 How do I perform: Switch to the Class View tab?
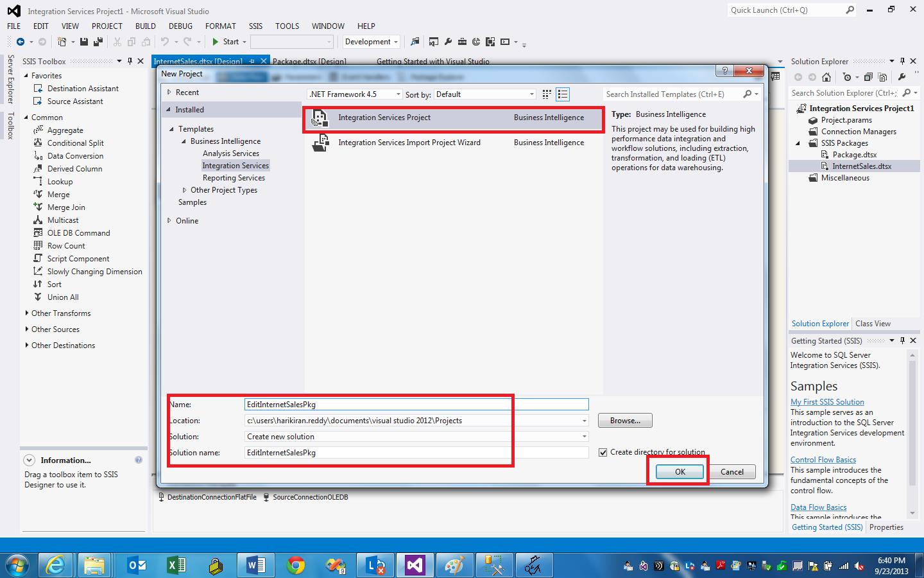coord(873,324)
